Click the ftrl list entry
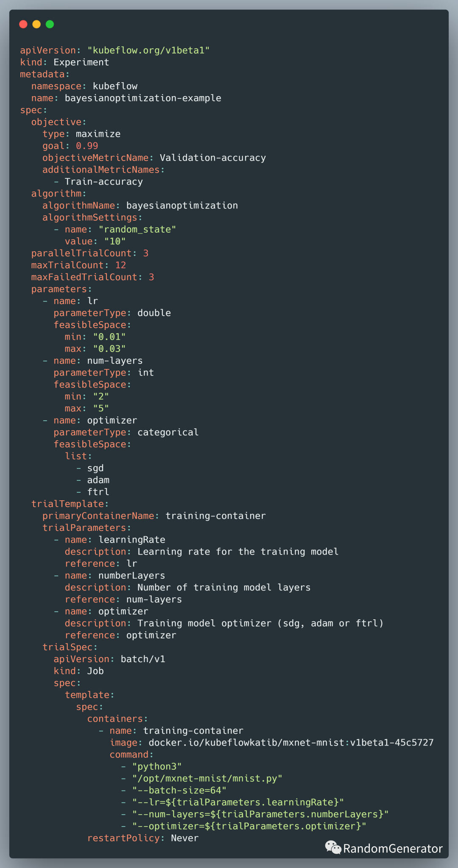Image resolution: width=458 pixels, height=868 pixels. [x=98, y=492]
